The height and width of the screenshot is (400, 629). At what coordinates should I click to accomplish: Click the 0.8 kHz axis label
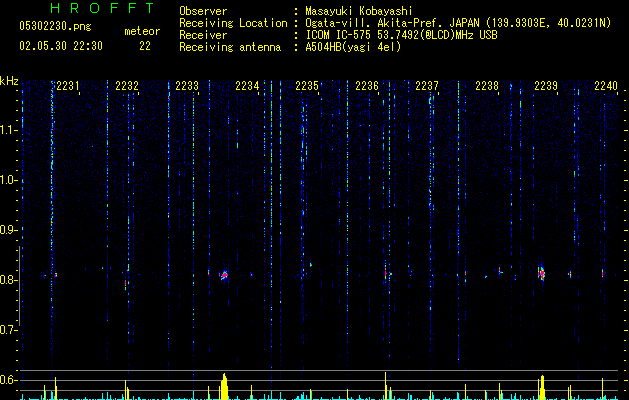(9, 280)
